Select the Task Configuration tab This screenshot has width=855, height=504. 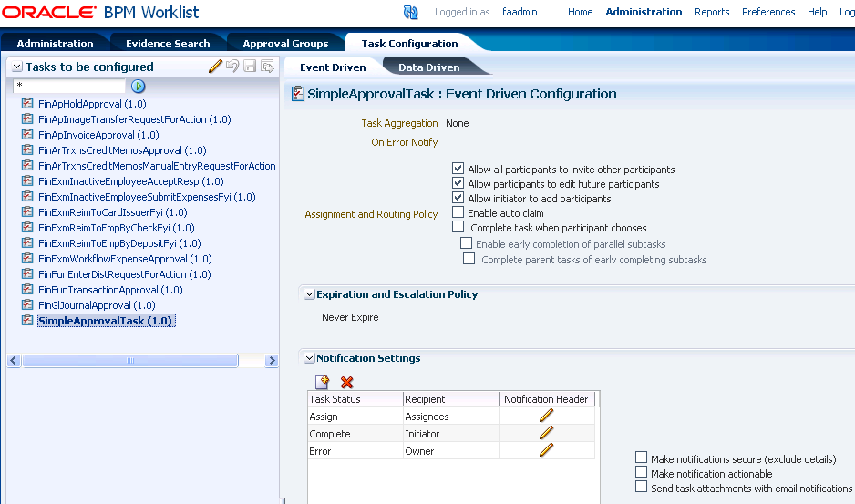coord(409,44)
